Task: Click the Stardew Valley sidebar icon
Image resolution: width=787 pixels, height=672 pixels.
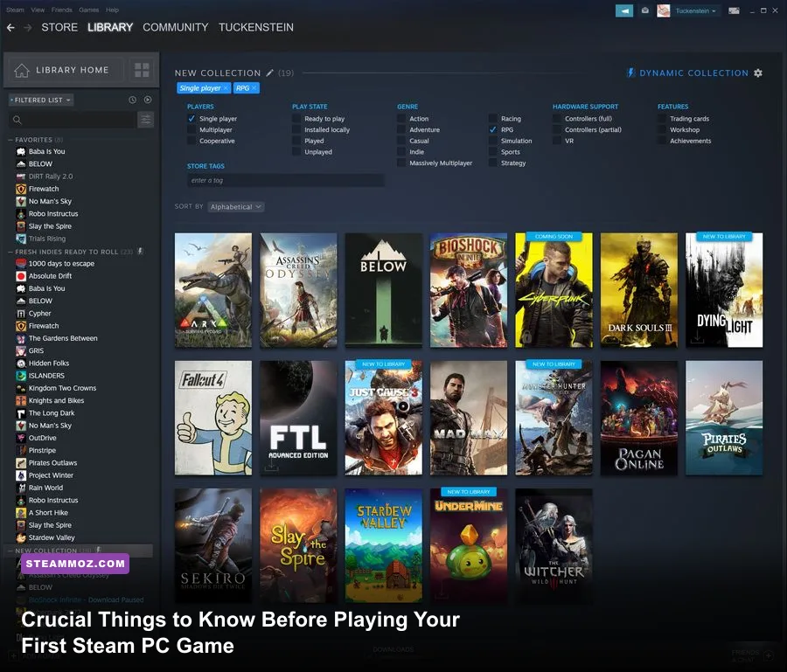Action: pyautogui.click(x=21, y=537)
